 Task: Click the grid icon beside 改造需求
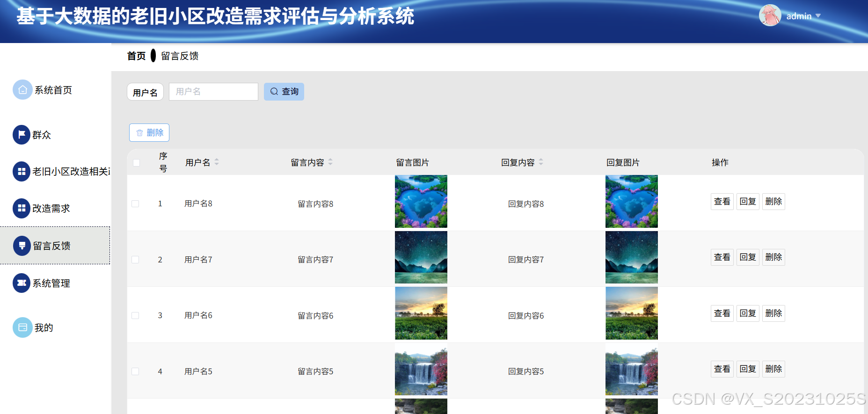(22, 208)
